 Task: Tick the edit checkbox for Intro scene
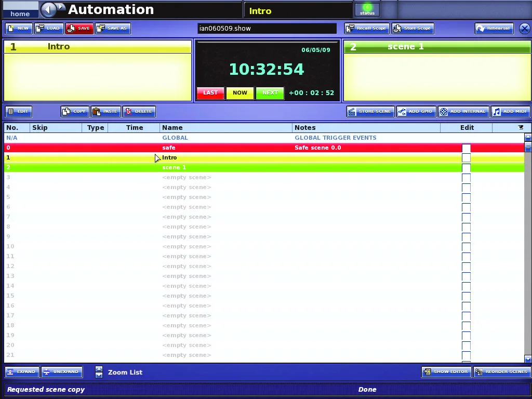coord(466,158)
